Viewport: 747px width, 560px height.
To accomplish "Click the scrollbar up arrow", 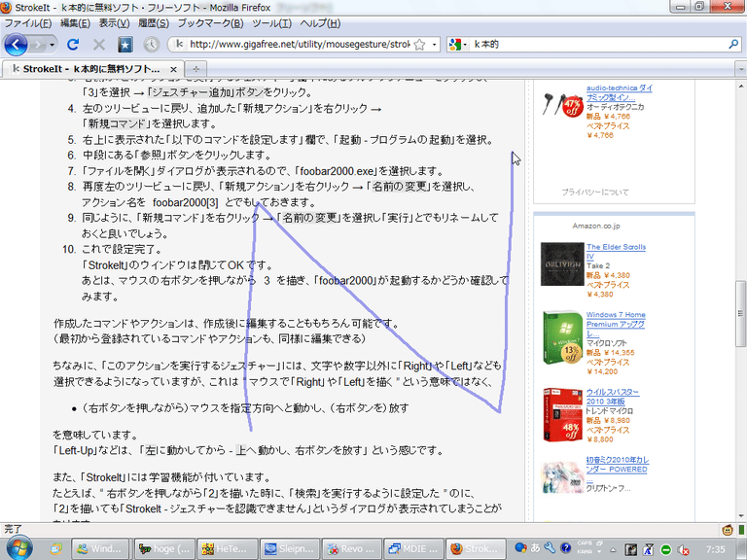I will [741, 87].
